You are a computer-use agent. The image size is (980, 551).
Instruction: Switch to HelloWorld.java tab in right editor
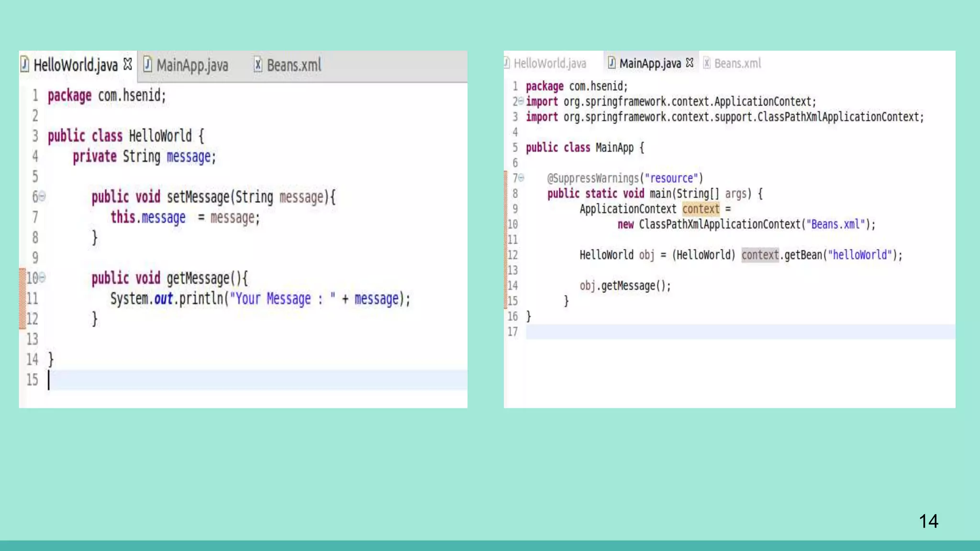click(549, 63)
